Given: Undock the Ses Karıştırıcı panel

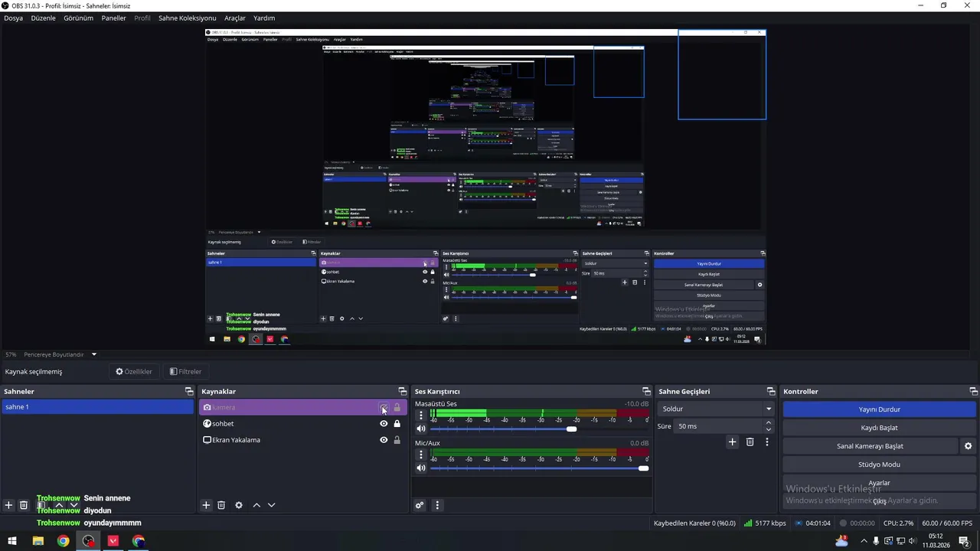Looking at the screenshot, I should click(x=646, y=391).
